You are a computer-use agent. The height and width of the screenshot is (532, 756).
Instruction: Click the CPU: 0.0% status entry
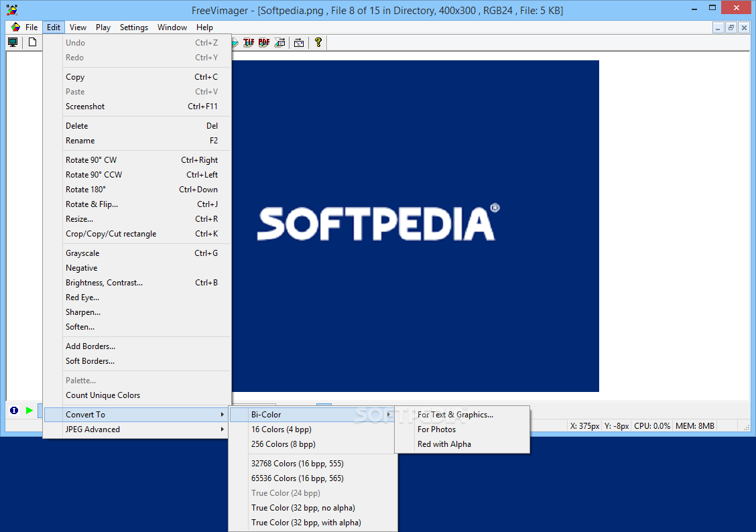pyautogui.click(x=652, y=426)
